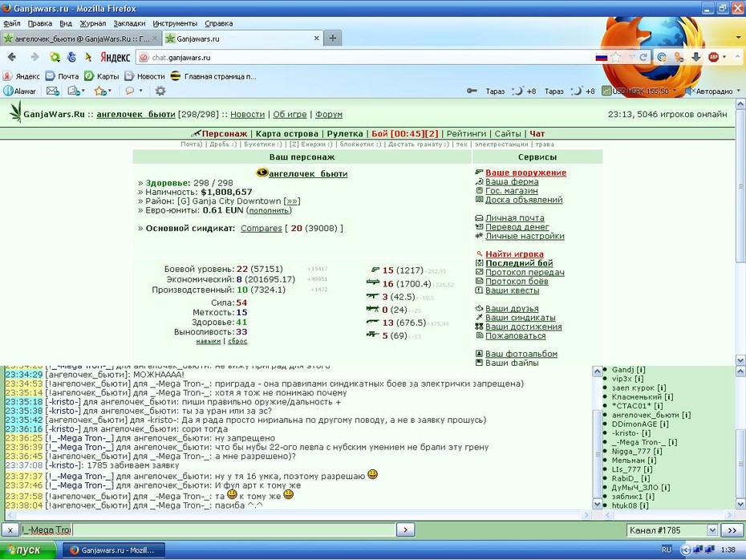Click the envelope icon in Alawar toolbar
This screenshot has height=560, width=746.
[x=52, y=91]
